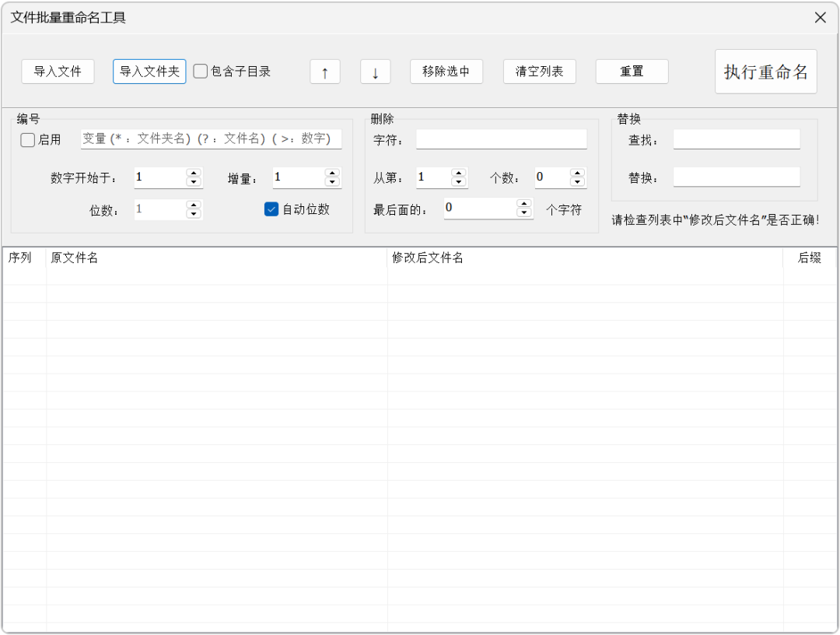
Task: Close the 文件批量重命名工具 window
Action: 821,18
